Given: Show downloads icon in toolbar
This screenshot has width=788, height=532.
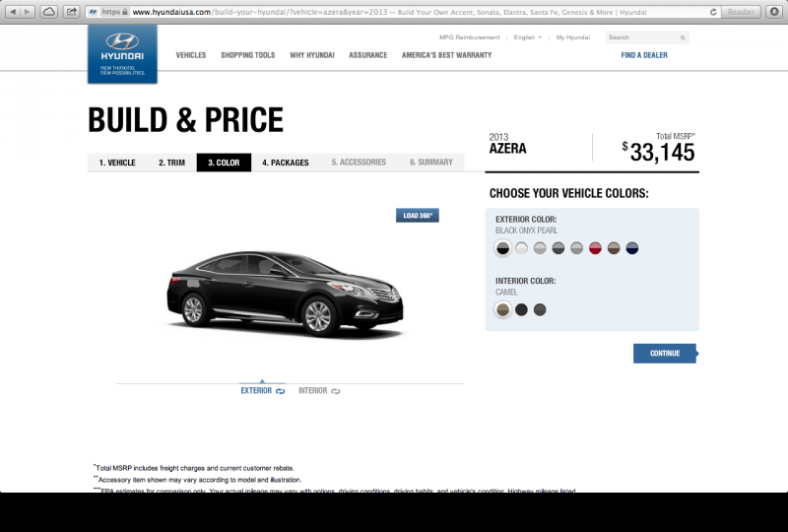Looking at the screenshot, I should [x=774, y=12].
